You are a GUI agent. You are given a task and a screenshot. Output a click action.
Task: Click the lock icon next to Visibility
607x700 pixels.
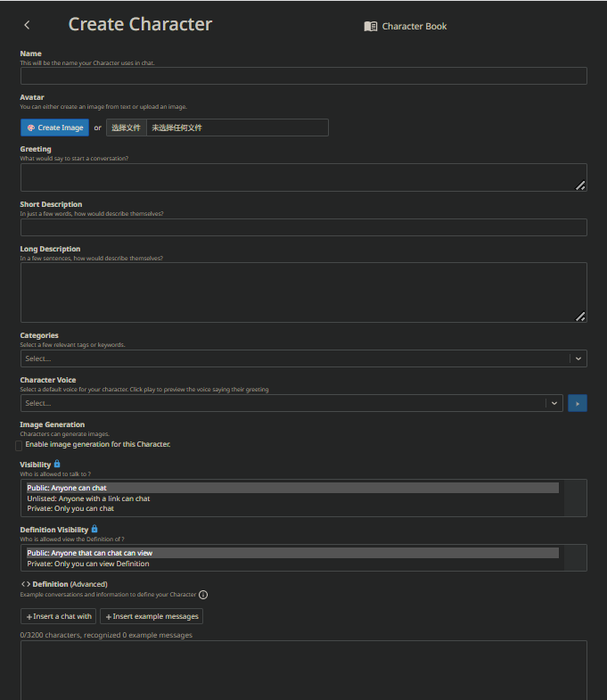[57, 464]
